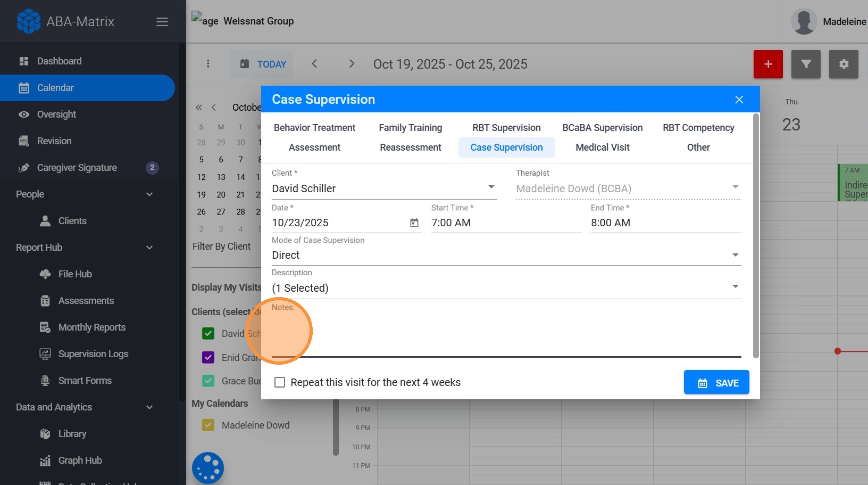Select the Medical Visit tab

click(602, 147)
